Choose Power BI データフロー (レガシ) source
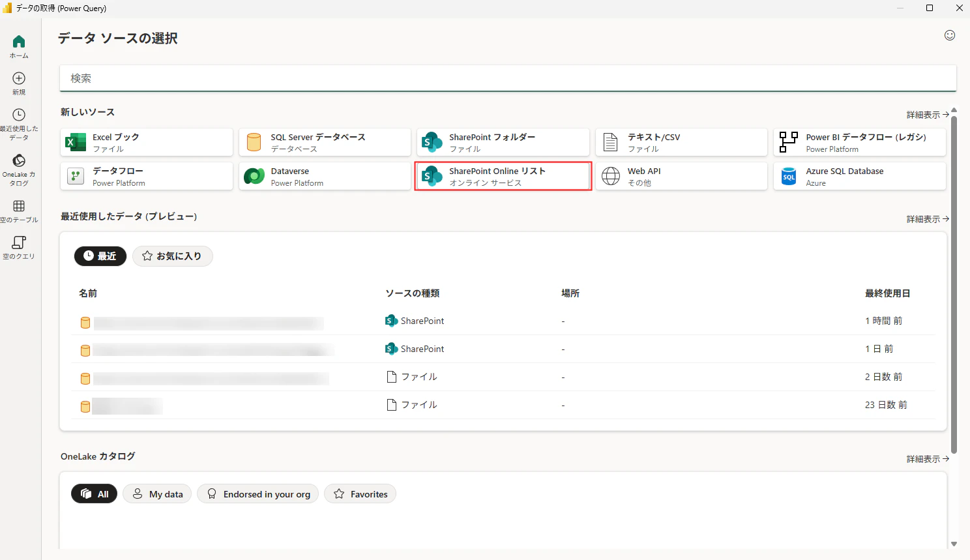Image resolution: width=970 pixels, height=560 pixels. click(x=860, y=142)
